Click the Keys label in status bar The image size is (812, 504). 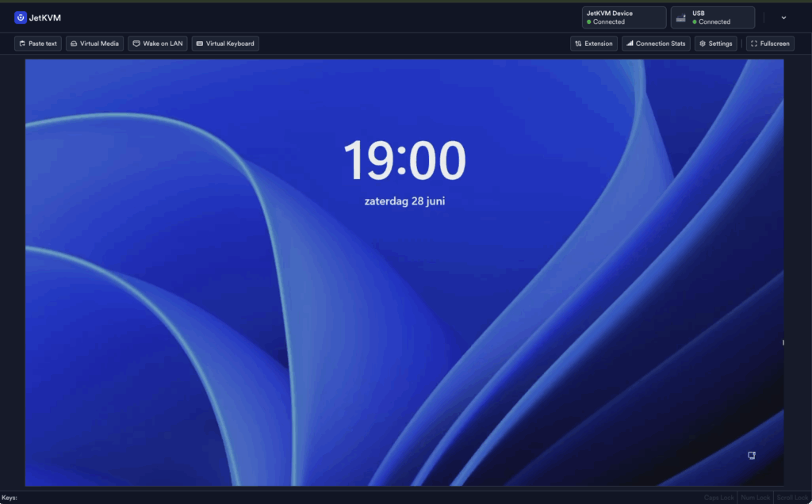[x=10, y=498]
